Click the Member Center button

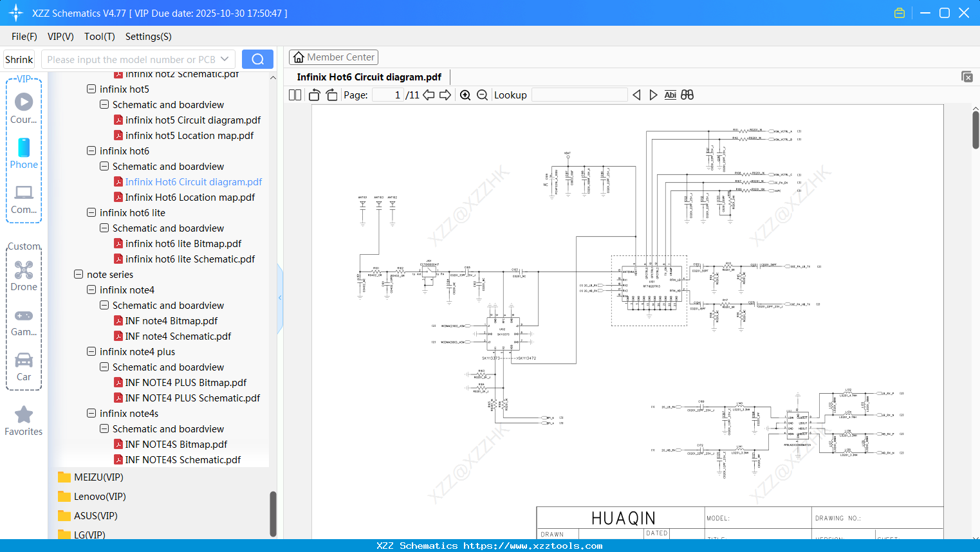click(333, 57)
